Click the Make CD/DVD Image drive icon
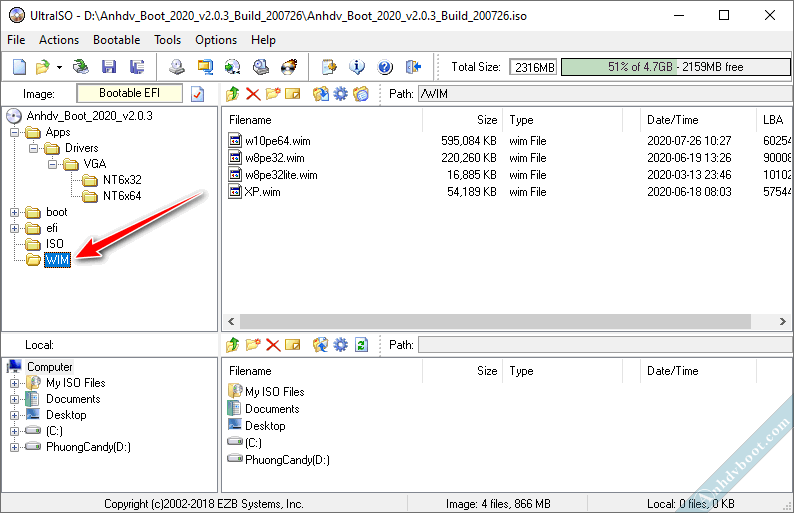Image resolution: width=794 pixels, height=513 pixels. (177, 67)
